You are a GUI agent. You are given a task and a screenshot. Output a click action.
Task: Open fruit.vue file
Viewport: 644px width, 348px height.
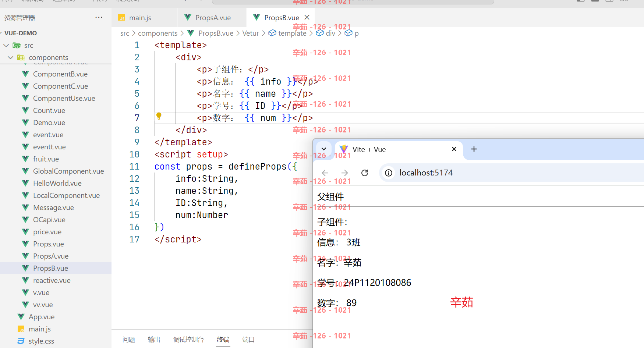click(x=46, y=159)
